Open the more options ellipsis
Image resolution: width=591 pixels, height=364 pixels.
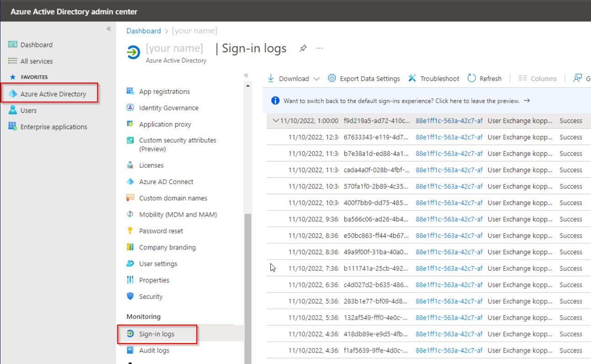pyautogui.click(x=320, y=48)
